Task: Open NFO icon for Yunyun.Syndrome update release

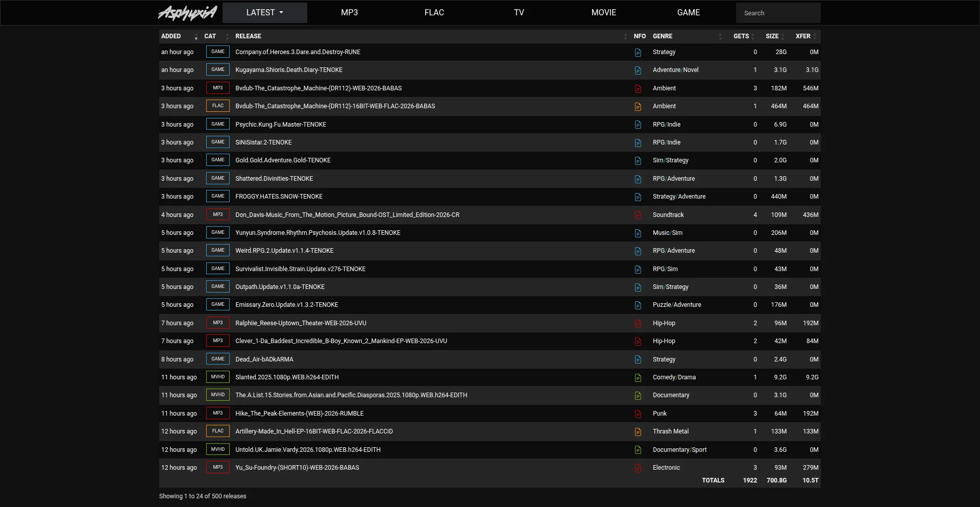Action: tap(638, 233)
